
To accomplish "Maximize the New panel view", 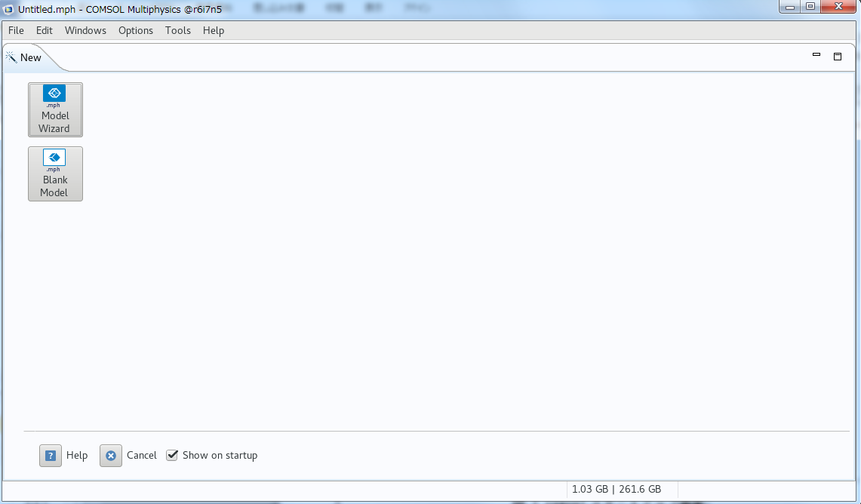I will [x=838, y=57].
